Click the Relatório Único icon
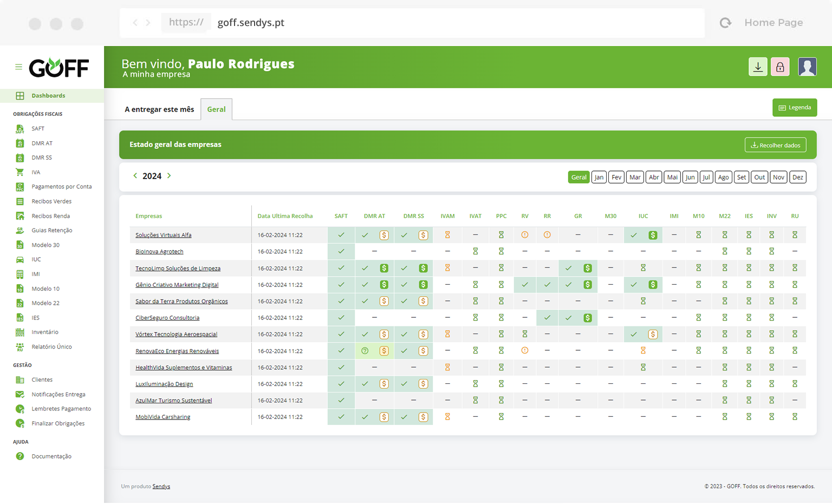This screenshot has width=832, height=504. tap(20, 347)
